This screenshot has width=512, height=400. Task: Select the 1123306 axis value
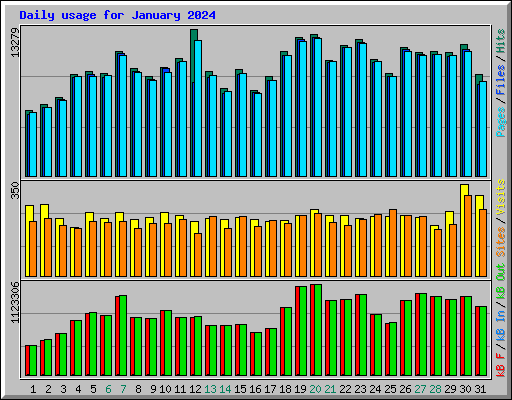click(x=15, y=302)
